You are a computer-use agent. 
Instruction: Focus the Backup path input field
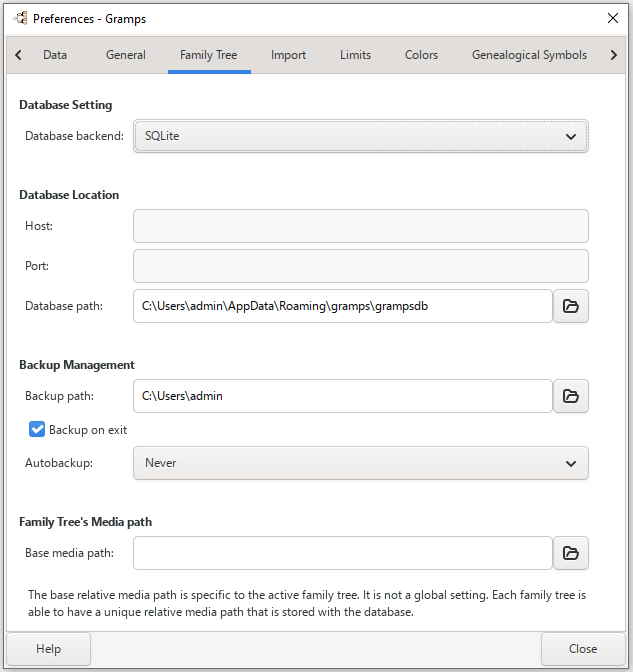point(342,396)
